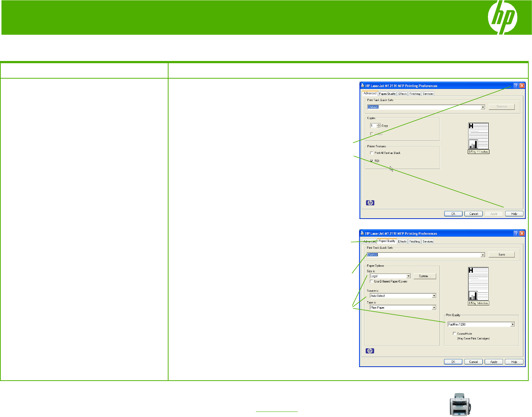Click Cancel in the dialog showing Paper/Quality
This screenshot has height=417, width=532.
coord(474,362)
